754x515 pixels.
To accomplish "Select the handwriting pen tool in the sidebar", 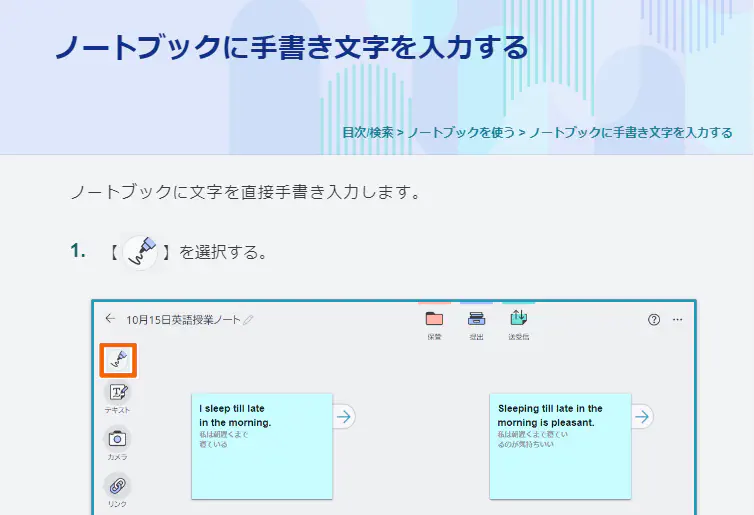I will coord(118,360).
